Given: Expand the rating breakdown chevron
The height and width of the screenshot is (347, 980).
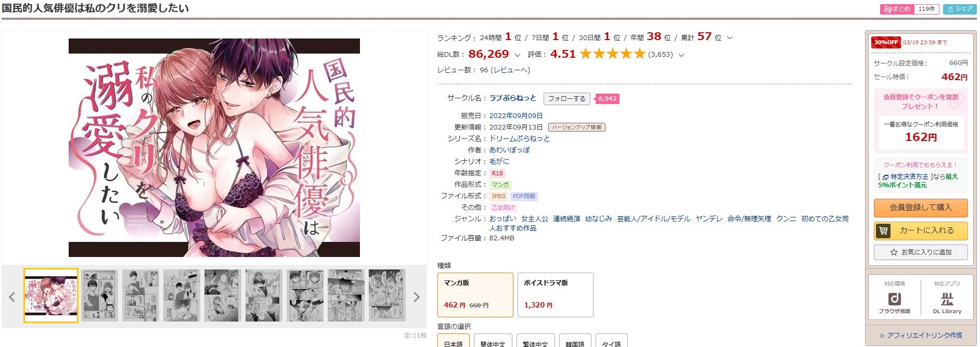Looking at the screenshot, I should (x=681, y=55).
